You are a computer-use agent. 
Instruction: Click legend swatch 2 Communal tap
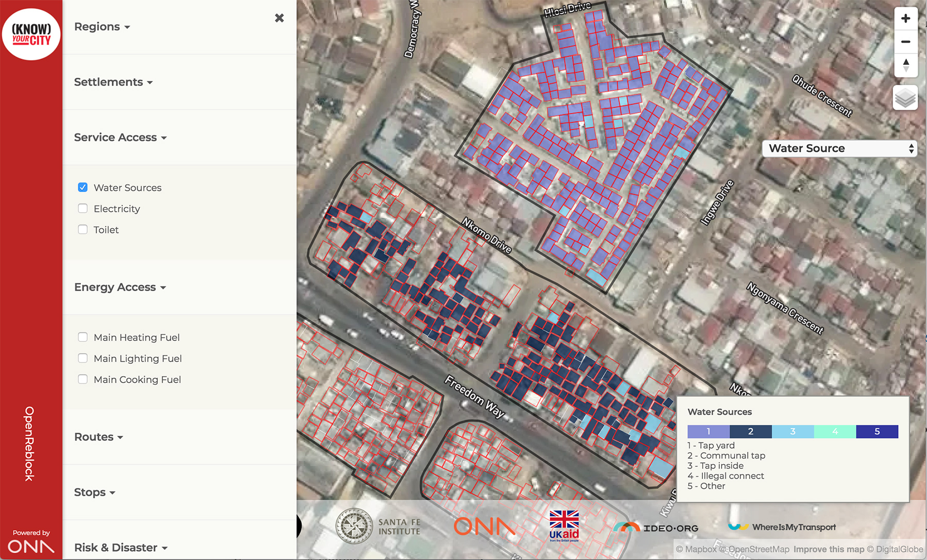tap(751, 432)
